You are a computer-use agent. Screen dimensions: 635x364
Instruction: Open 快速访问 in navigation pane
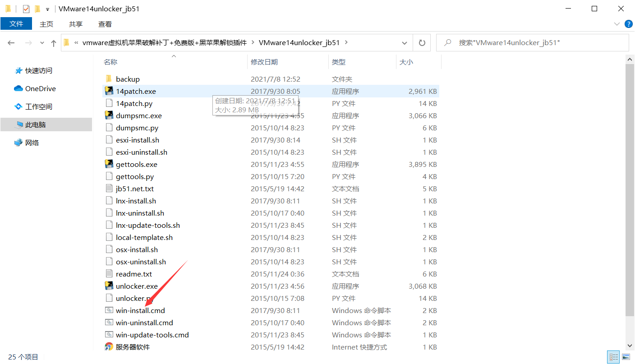38,71
